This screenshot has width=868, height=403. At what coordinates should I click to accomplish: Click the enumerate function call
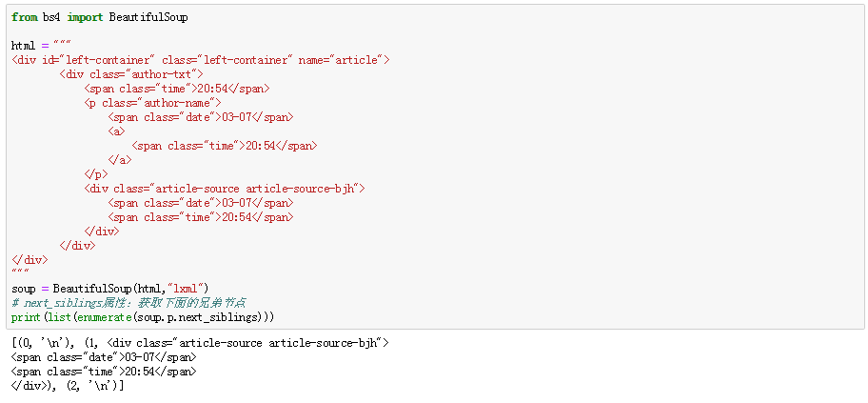pos(101,317)
